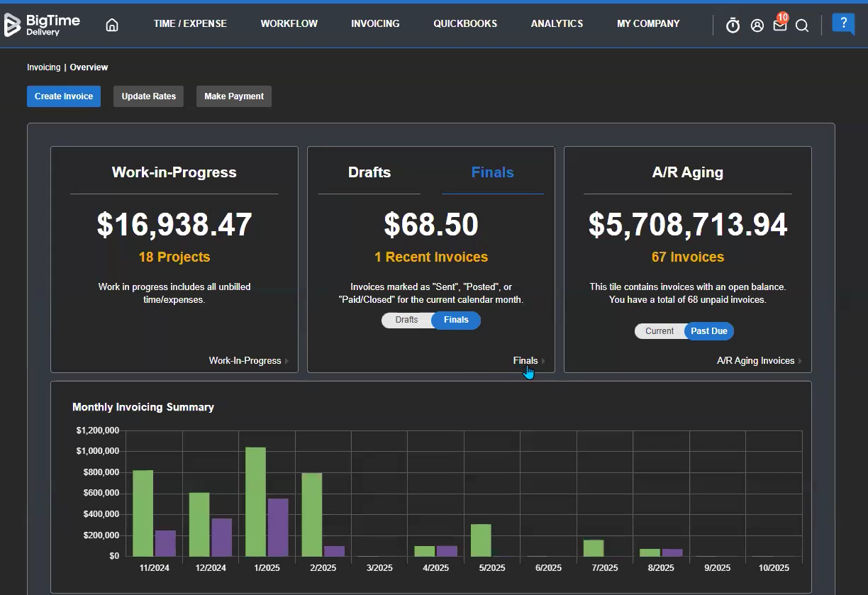
Task: Switch toggle to Drafts
Action: coord(406,320)
